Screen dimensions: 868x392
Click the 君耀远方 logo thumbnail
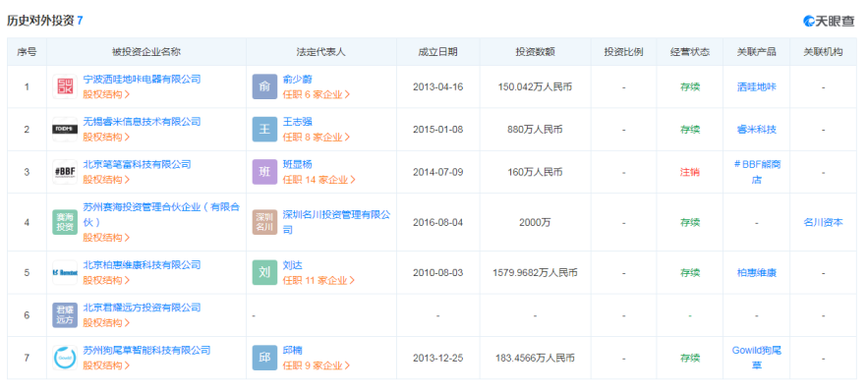(x=65, y=315)
